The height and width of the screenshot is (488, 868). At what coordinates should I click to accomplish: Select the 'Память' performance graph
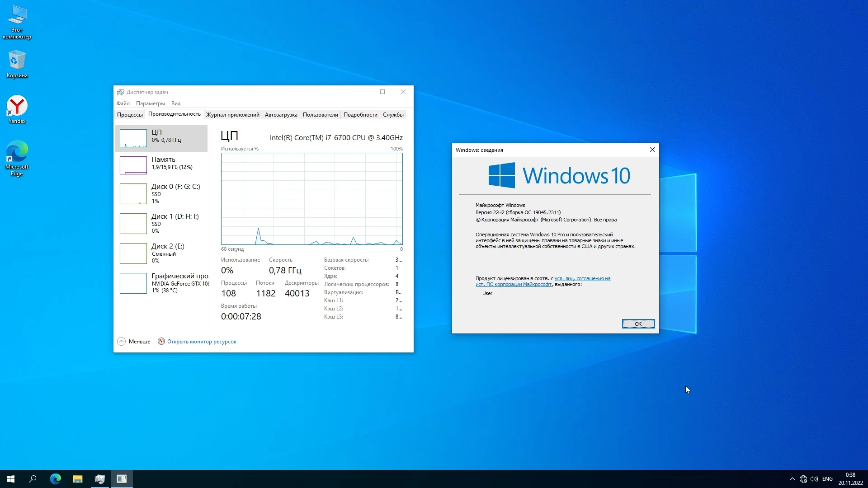(161, 165)
